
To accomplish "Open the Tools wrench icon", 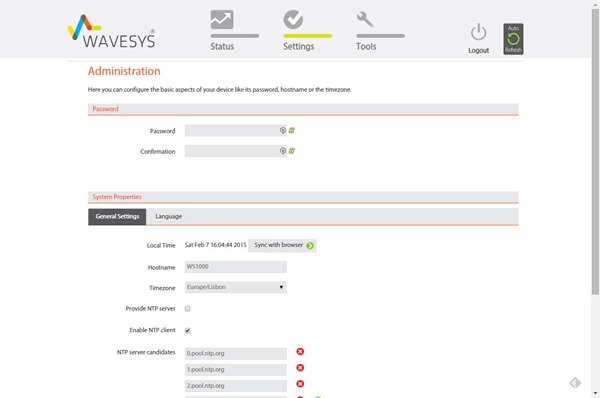I will pos(365,19).
